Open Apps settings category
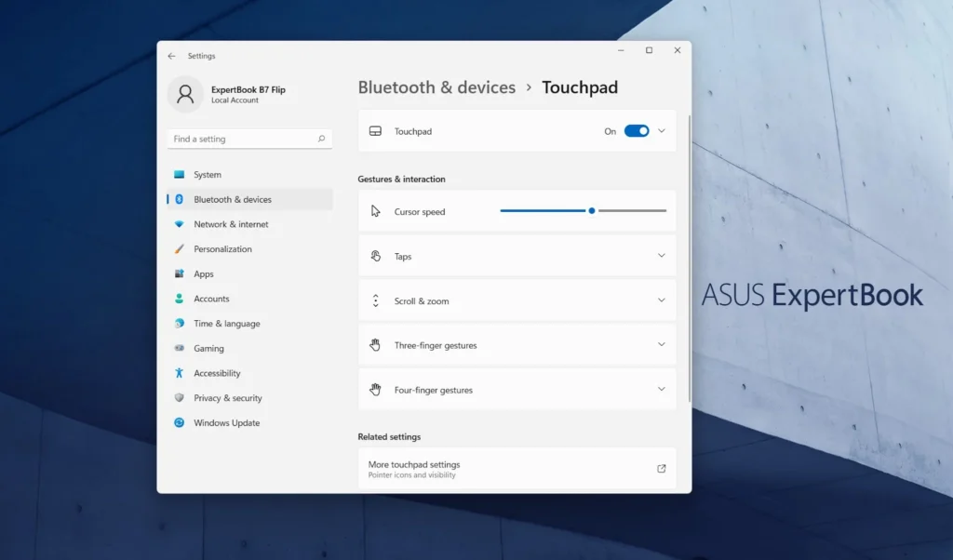953x560 pixels. tap(249, 273)
